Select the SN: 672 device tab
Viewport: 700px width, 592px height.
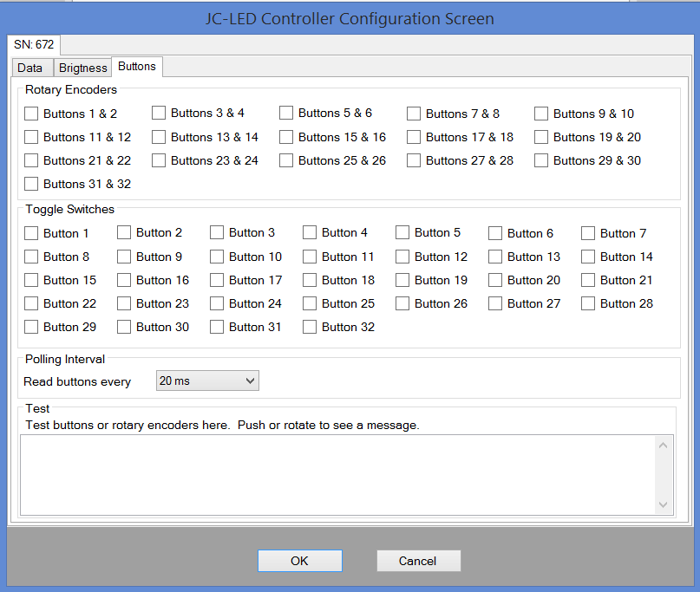(x=33, y=44)
